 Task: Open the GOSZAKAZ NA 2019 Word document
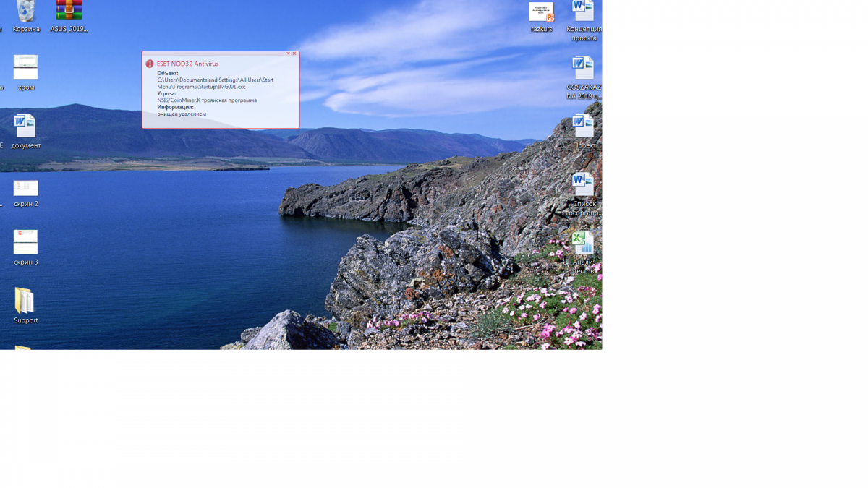click(x=583, y=69)
